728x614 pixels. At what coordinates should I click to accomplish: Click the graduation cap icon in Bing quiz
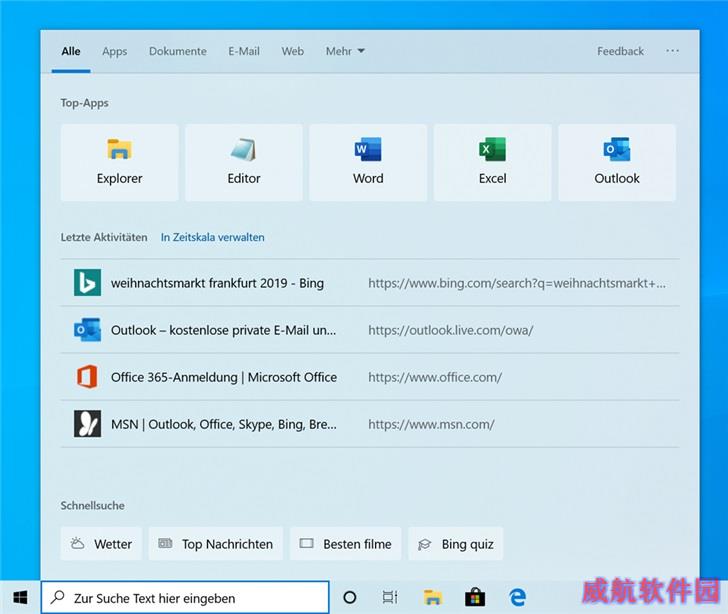(x=425, y=544)
